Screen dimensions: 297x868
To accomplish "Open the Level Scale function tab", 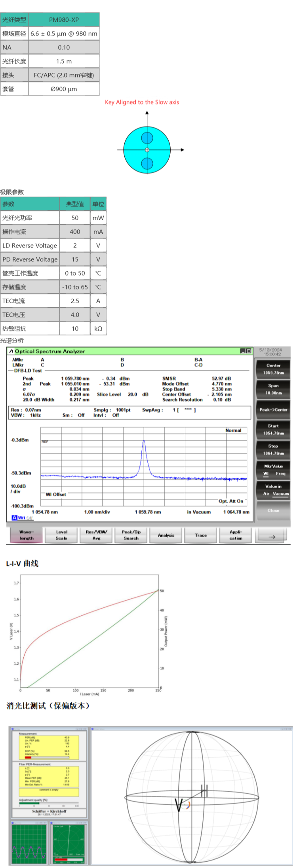I will [x=61, y=535].
